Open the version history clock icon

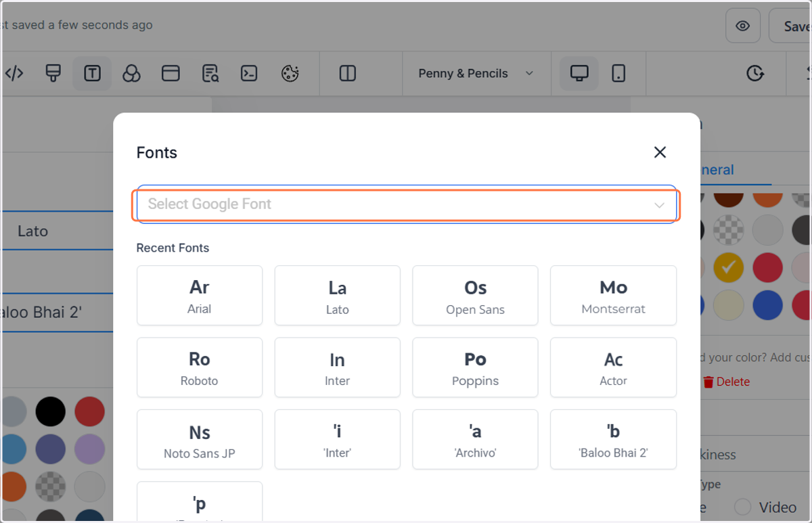click(x=755, y=73)
